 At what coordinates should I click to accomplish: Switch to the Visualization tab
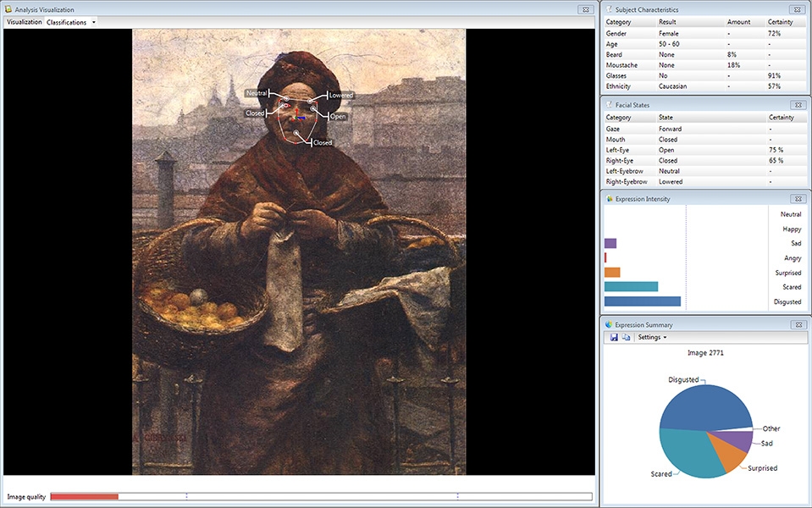(x=25, y=22)
